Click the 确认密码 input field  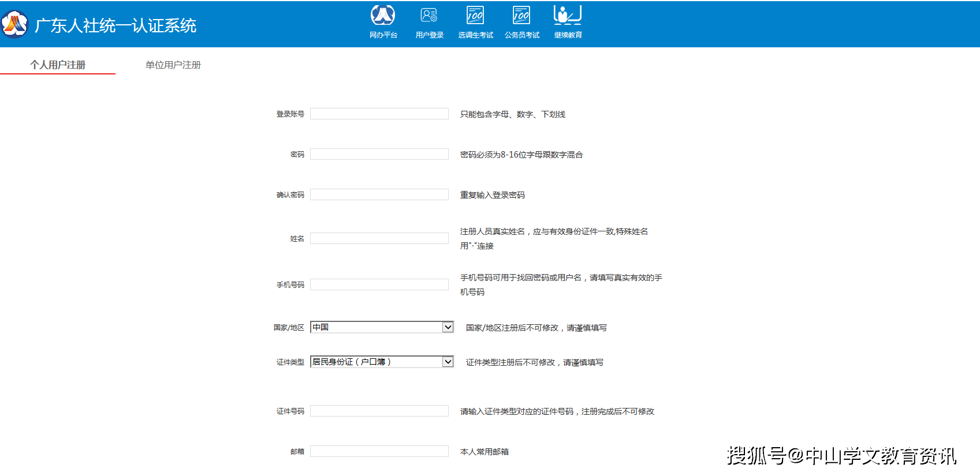tap(379, 194)
